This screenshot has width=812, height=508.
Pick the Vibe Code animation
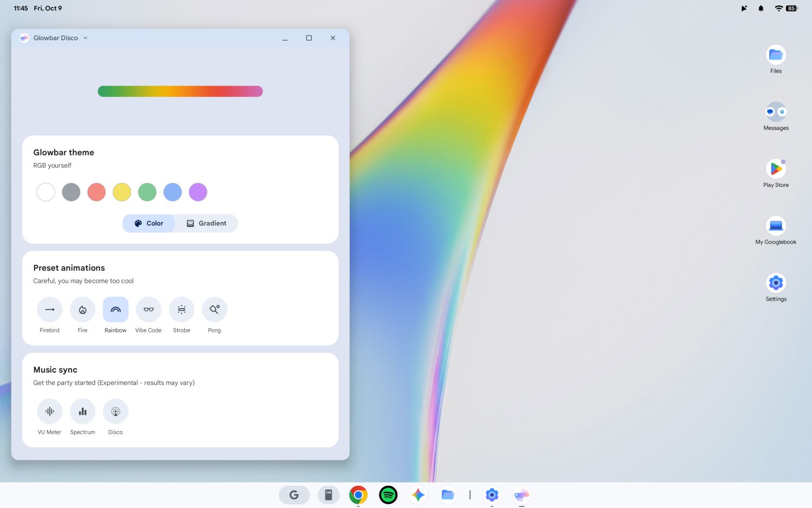coord(148,310)
